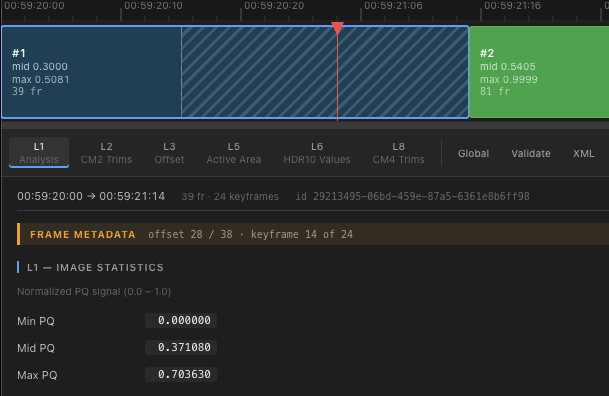Open the L5 Active Area tab
The image size is (609, 396).
234,153
